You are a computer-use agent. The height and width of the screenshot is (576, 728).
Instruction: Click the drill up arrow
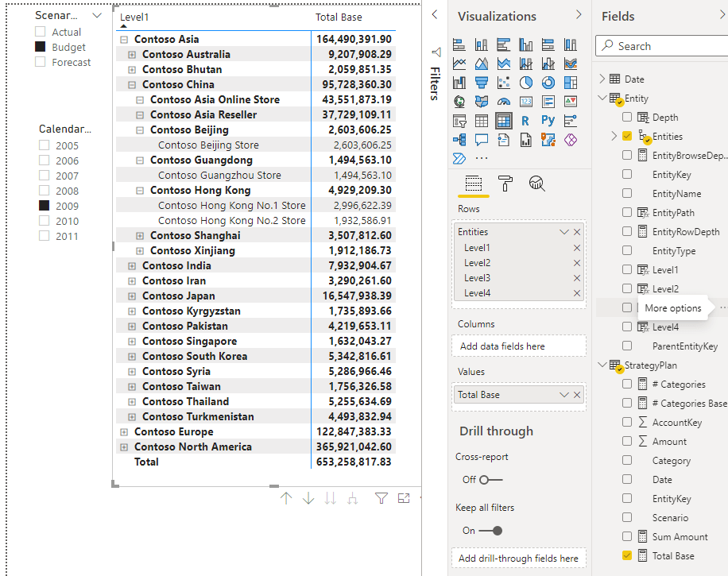click(x=287, y=498)
